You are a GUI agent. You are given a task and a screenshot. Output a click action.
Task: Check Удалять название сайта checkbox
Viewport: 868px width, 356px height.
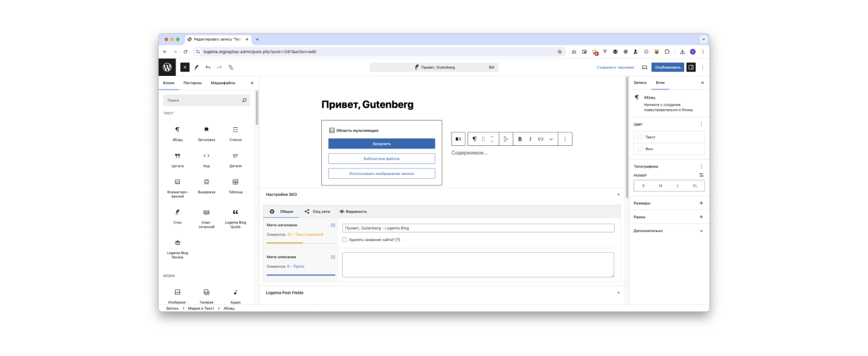[x=345, y=239]
